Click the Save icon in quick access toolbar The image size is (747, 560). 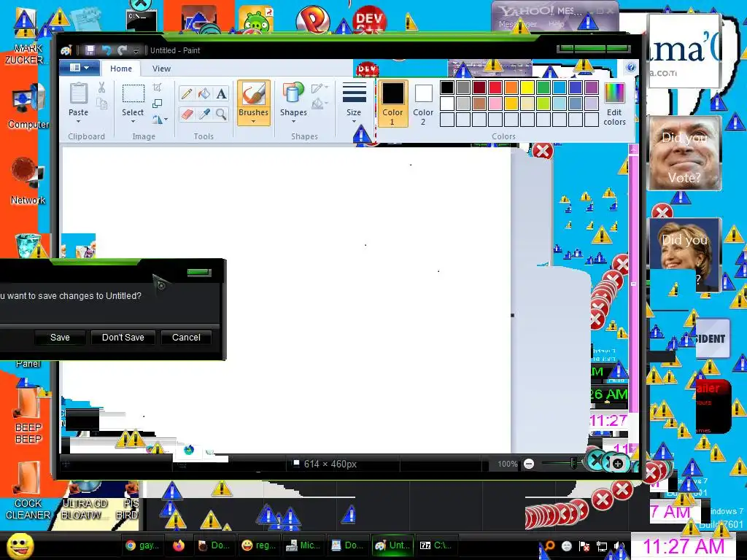pyautogui.click(x=90, y=50)
